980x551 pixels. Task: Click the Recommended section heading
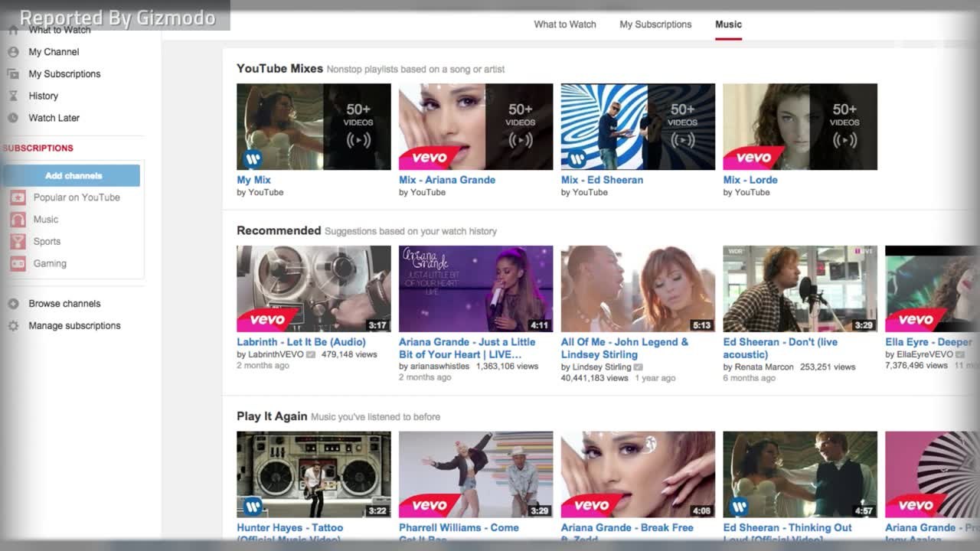click(279, 230)
